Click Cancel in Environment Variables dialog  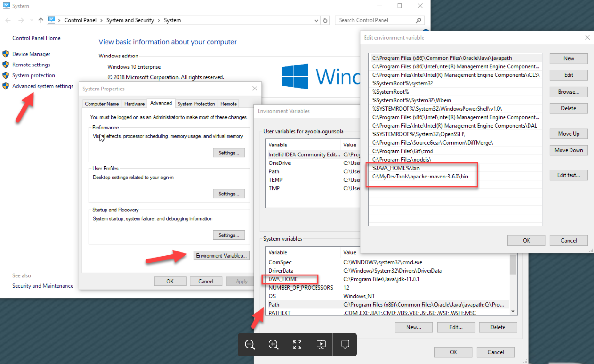pos(496,352)
